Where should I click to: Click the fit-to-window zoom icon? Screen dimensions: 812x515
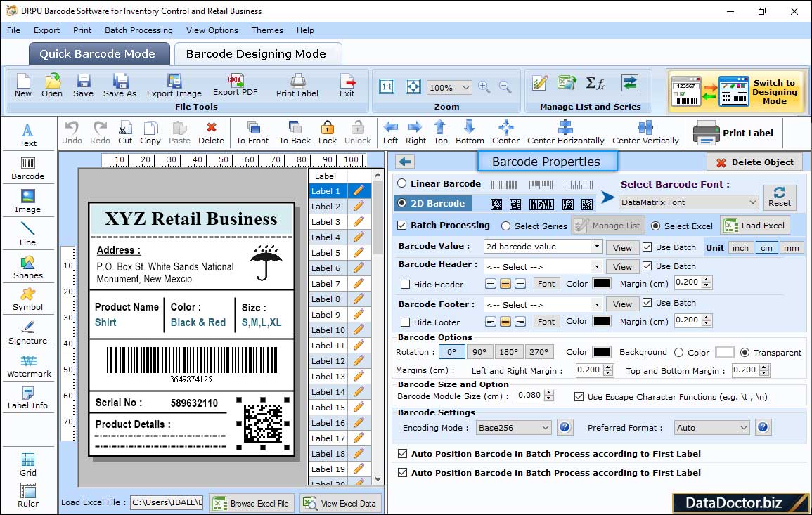pyautogui.click(x=413, y=86)
